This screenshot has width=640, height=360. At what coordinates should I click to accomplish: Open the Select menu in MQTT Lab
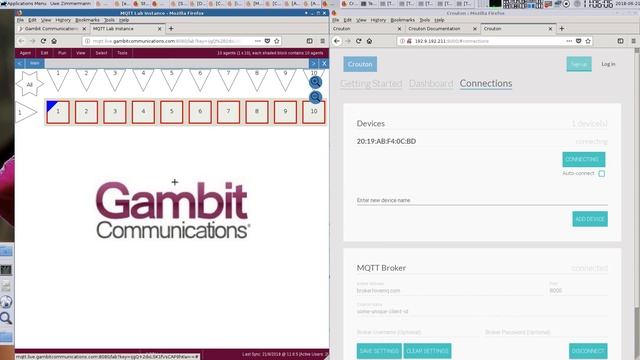pyautogui.click(x=101, y=53)
